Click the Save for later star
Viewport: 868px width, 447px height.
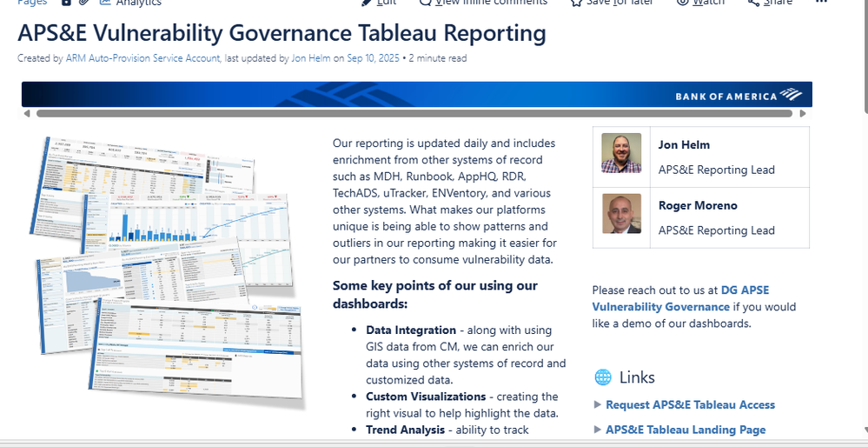576,3
